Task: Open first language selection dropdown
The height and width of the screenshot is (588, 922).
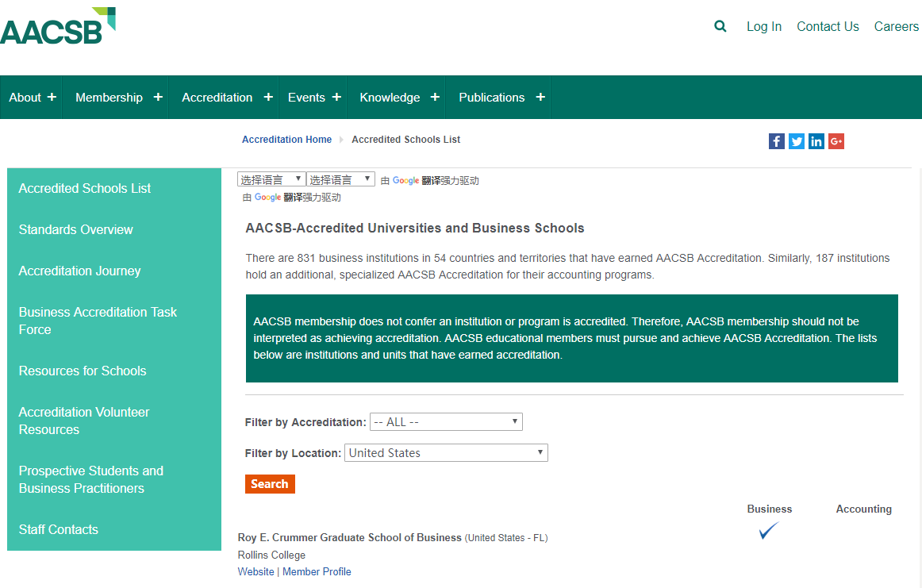Action: click(271, 179)
